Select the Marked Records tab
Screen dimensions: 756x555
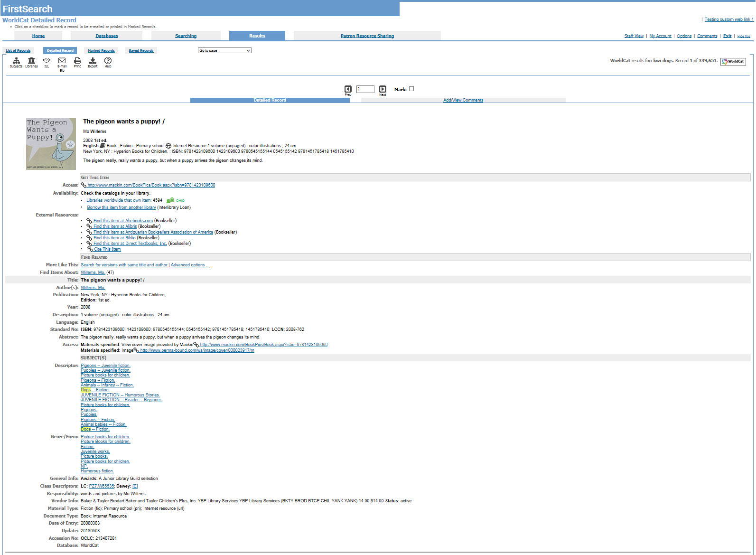pos(101,50)
